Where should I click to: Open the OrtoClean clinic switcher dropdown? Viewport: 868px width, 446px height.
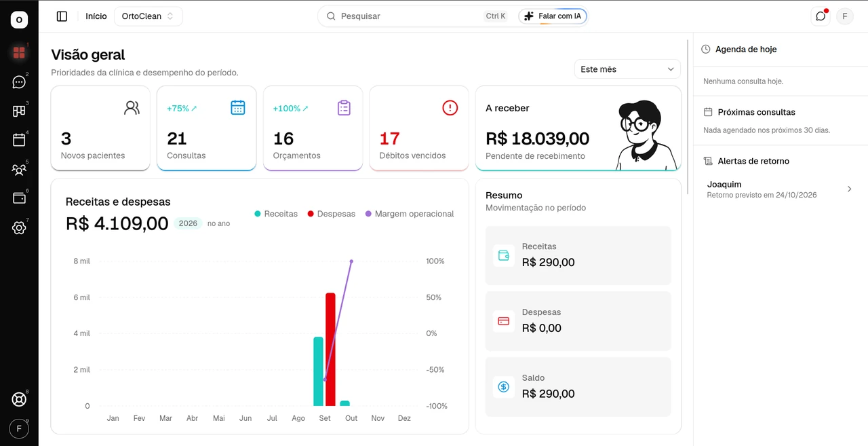click(149, 16)
